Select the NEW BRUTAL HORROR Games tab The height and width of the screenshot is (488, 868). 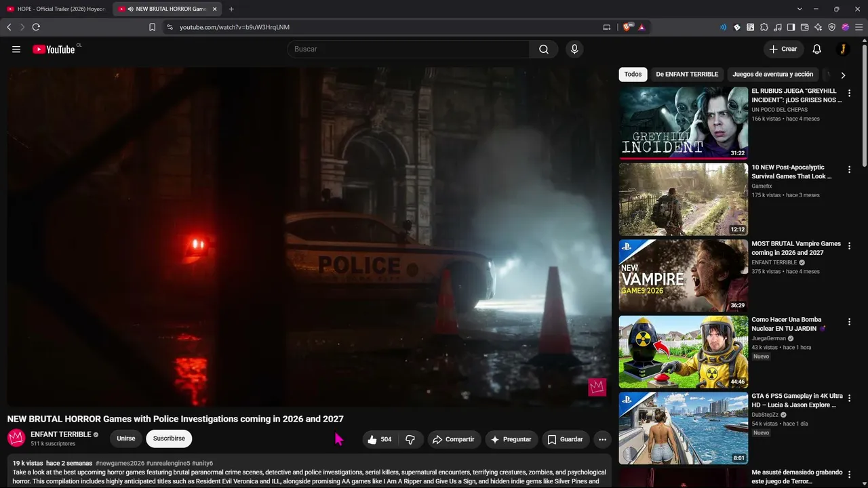[167, 9]
